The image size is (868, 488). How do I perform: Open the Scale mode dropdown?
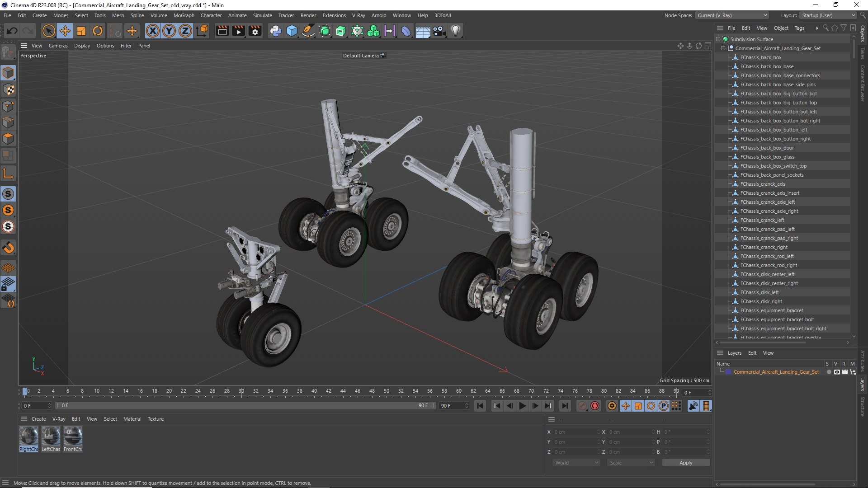pos(631,463)
